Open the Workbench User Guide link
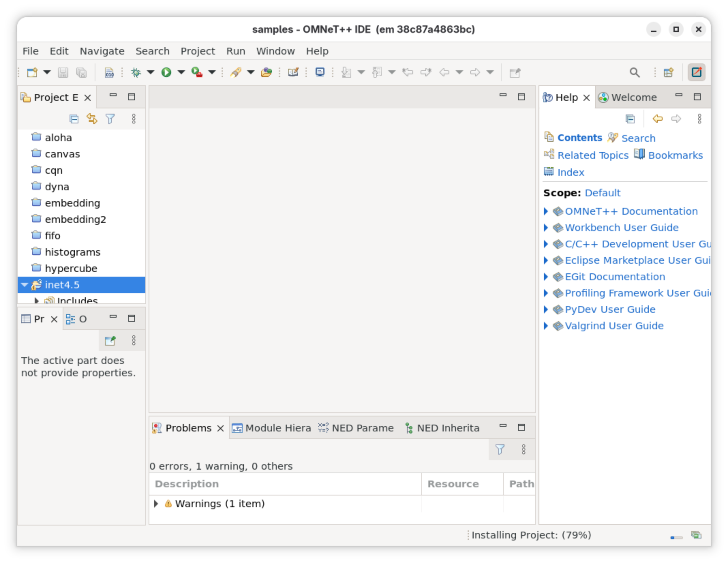The image size is (728, 563). [621, 228]
